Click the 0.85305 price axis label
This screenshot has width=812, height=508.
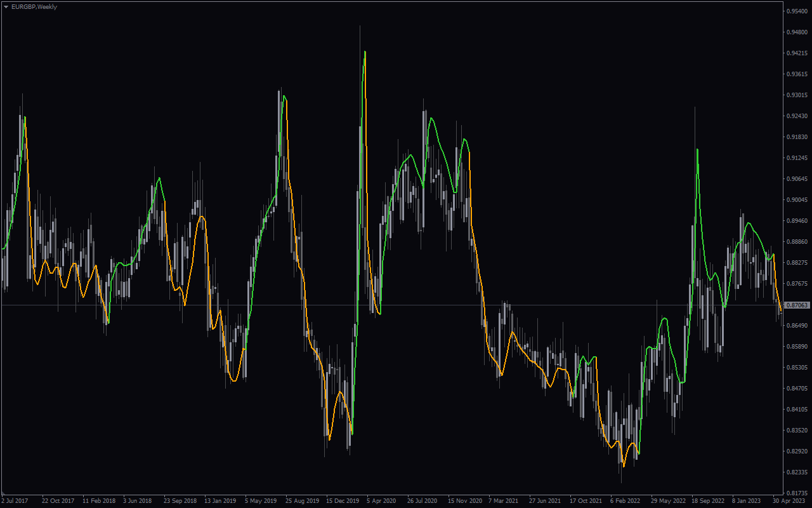pos(797,368)
